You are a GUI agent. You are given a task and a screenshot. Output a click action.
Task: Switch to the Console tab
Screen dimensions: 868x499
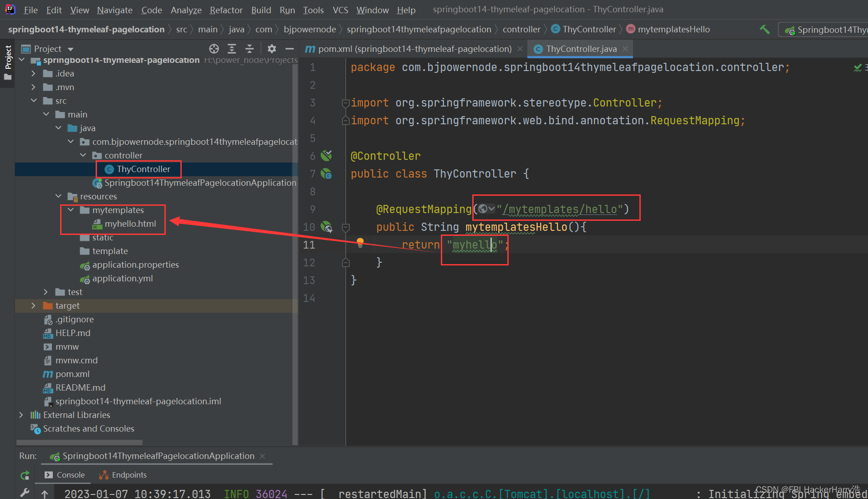(x=65, y=475)
